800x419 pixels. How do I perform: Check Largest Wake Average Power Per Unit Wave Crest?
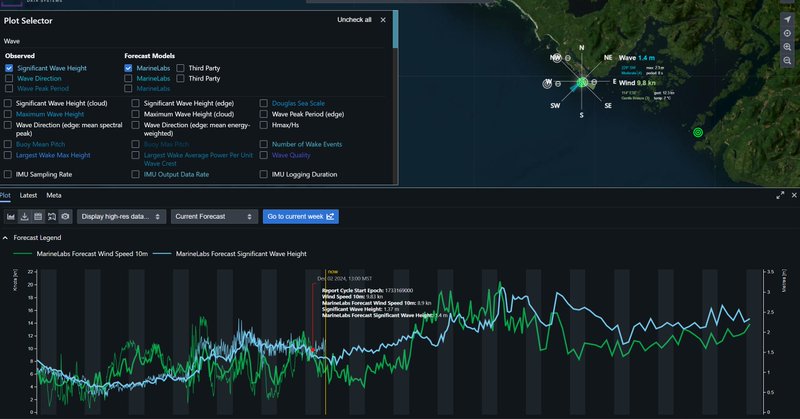click(135, 155)
